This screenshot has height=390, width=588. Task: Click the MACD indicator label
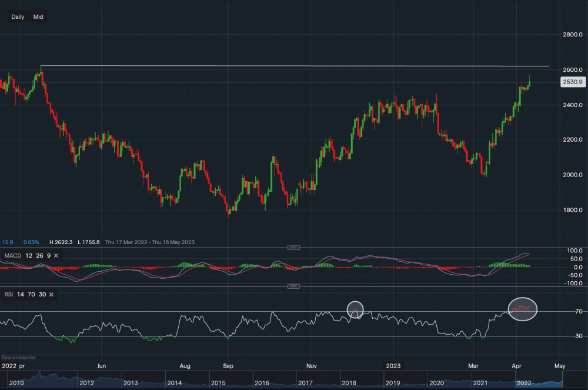tap(13, 256)
